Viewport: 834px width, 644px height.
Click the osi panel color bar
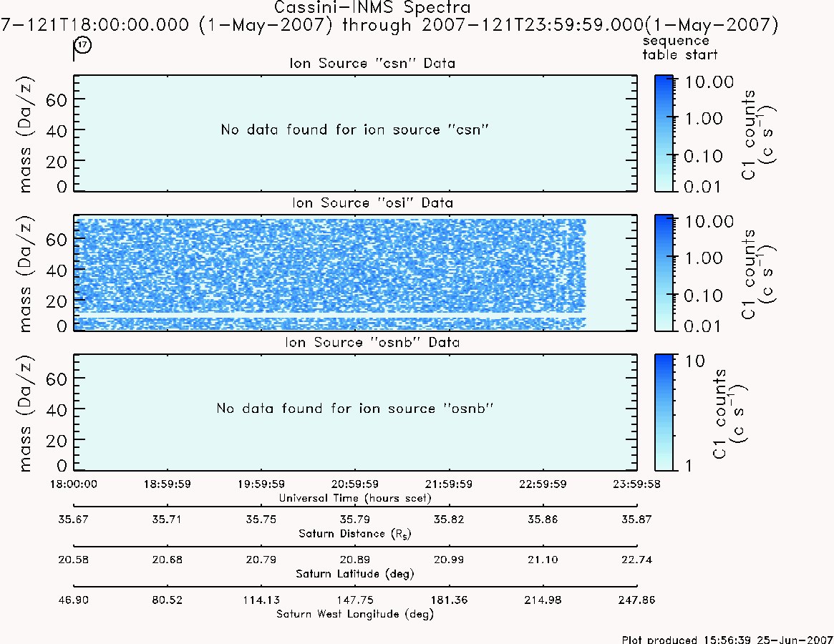click(664, 273)
